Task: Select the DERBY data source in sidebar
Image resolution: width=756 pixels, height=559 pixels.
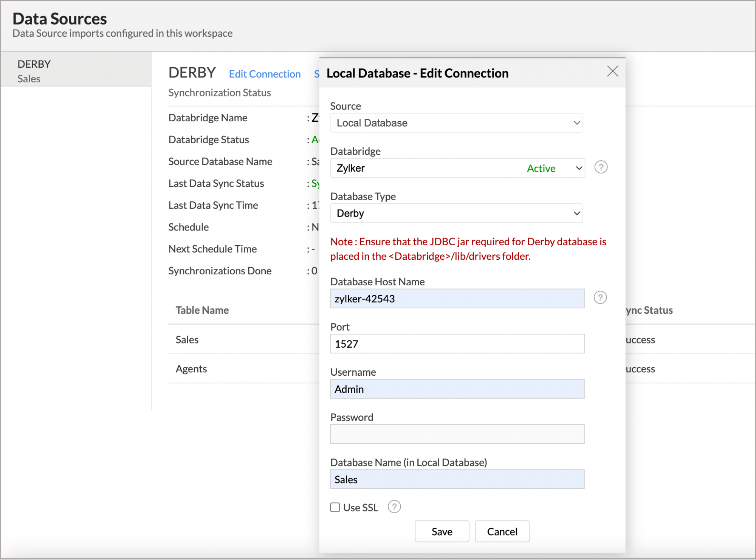Action: coord(34,64)
